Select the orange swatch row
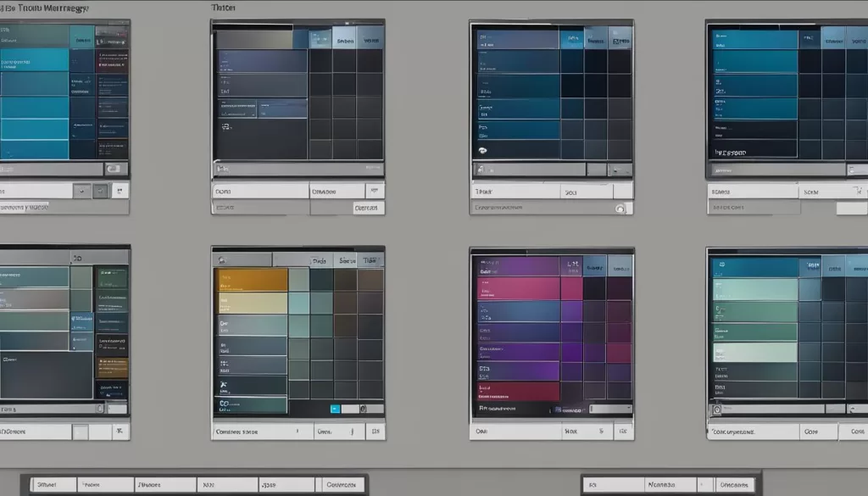This screenshot has width=868, height=496. (251, 280)
